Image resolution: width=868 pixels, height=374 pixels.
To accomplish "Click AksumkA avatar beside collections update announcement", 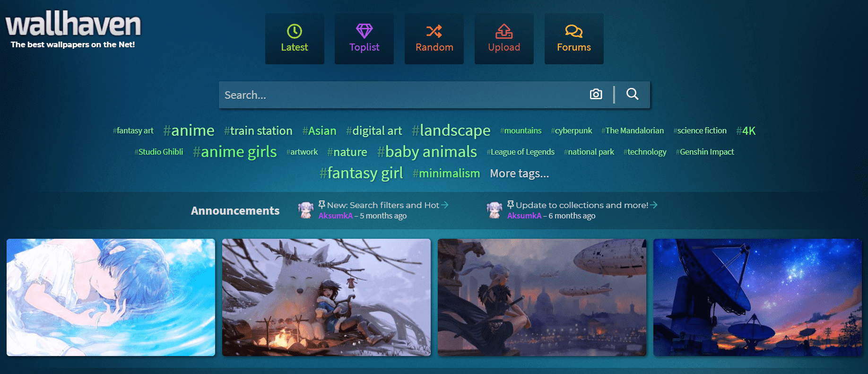I will click(495, 209).
